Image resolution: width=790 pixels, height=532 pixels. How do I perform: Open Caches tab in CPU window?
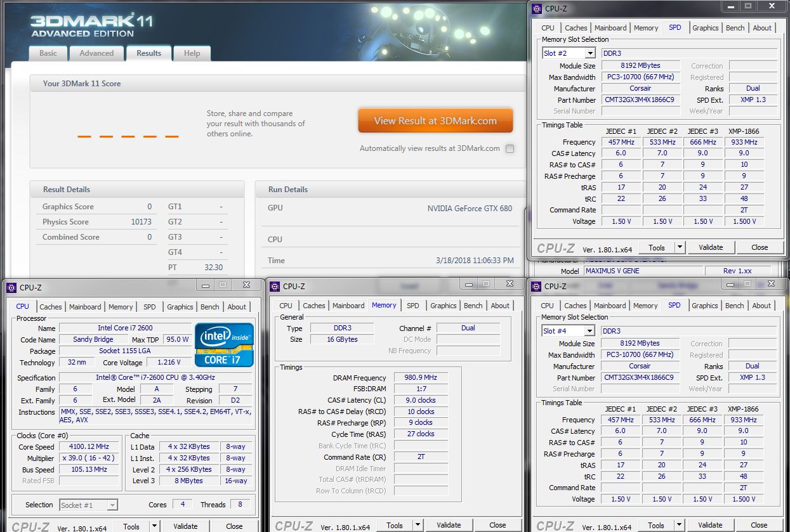coord(51,307)
